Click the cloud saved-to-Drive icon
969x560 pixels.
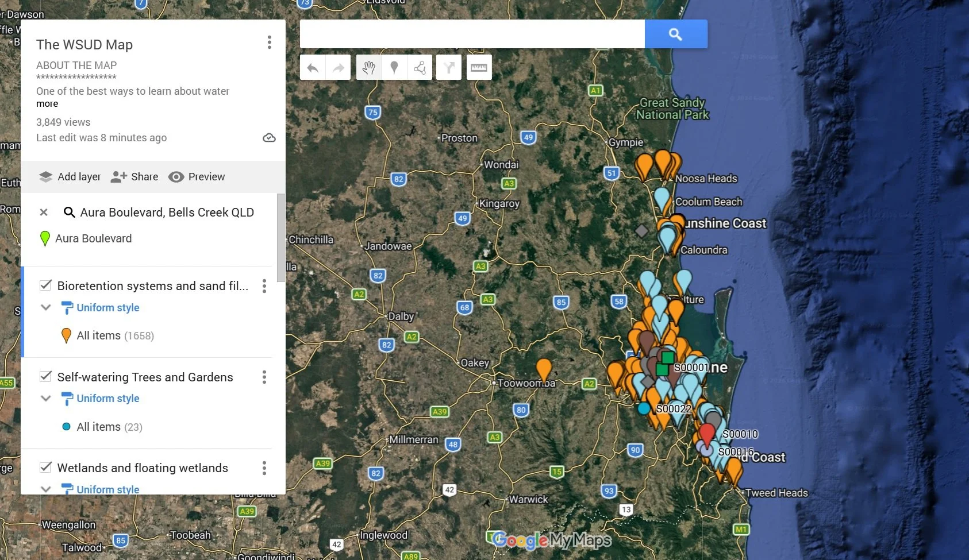coord(269,138)
